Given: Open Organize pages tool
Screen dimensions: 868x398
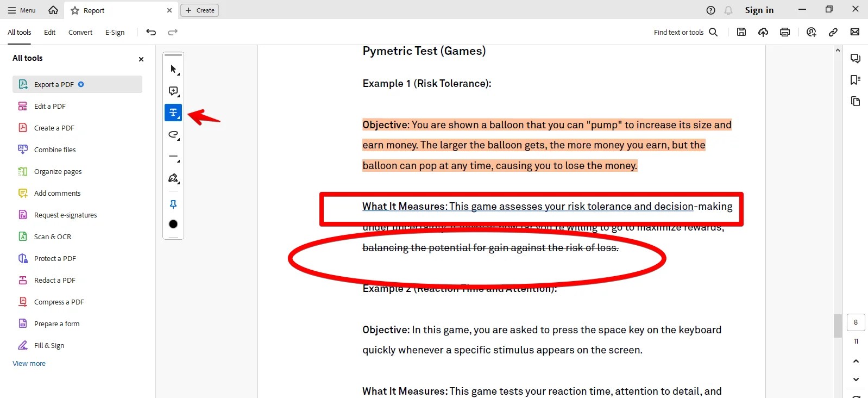Looking at the screenshot, I should tap(77, 171).
